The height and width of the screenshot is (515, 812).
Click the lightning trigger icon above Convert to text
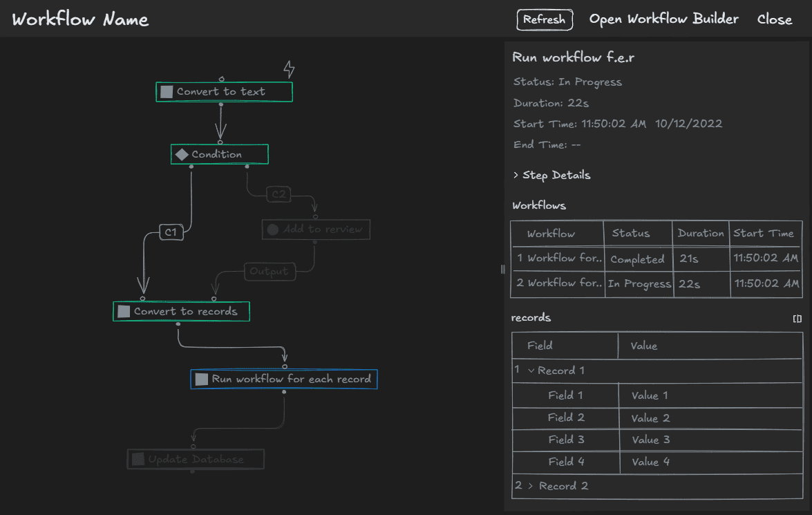[289, 68]
